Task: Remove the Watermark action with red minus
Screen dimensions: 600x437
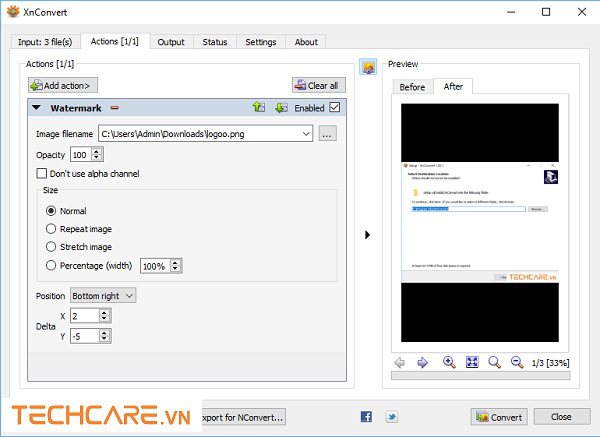Action: coord(115,107)
